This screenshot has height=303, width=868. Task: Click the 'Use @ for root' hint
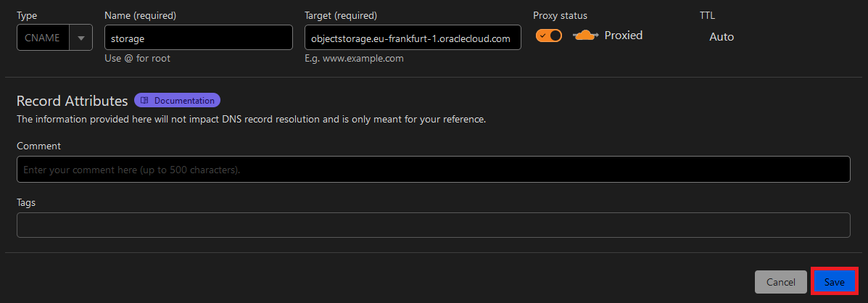(137, 59)
